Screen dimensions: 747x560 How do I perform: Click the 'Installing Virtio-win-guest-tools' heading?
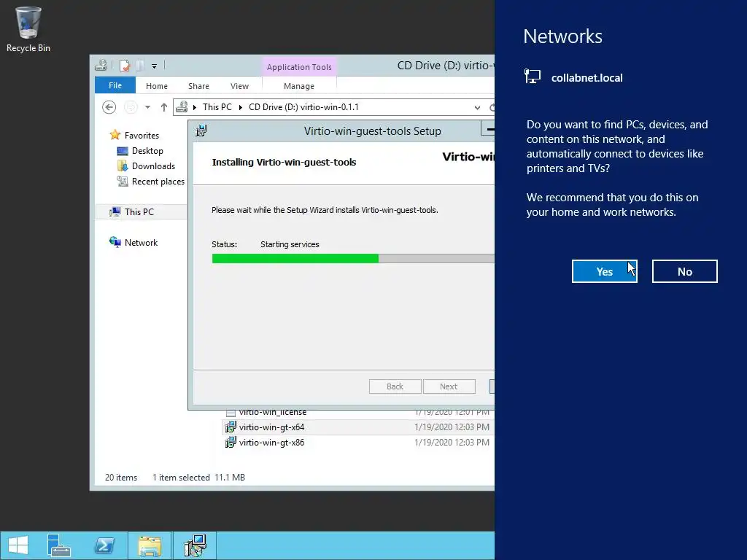coord(284,162)
